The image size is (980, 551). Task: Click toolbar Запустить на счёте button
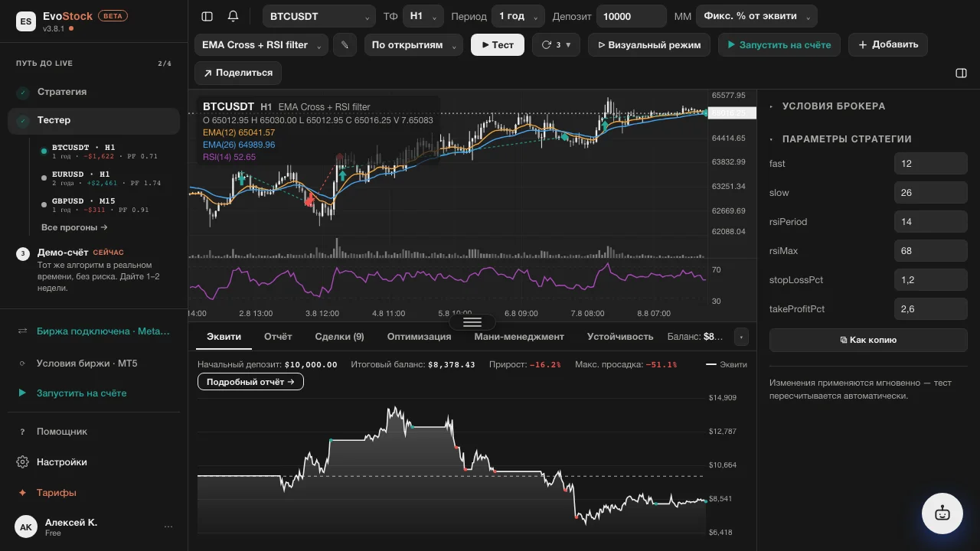779,45
